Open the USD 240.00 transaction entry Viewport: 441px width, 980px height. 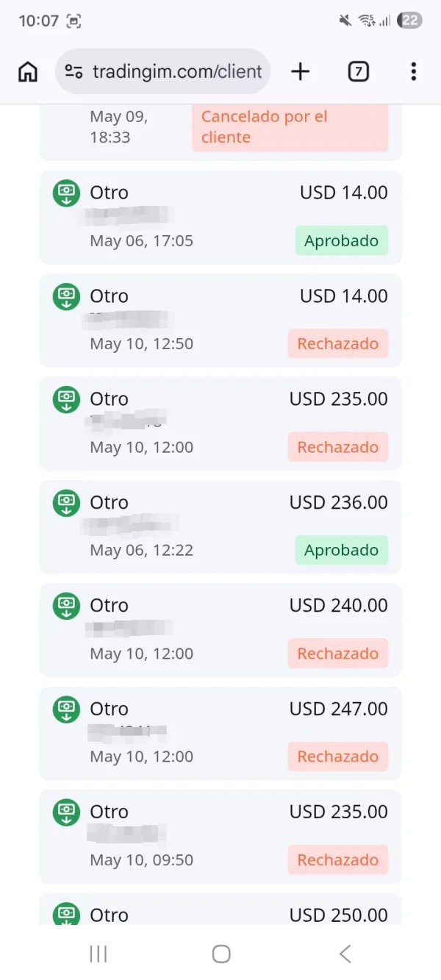click(x=220, y=630)
